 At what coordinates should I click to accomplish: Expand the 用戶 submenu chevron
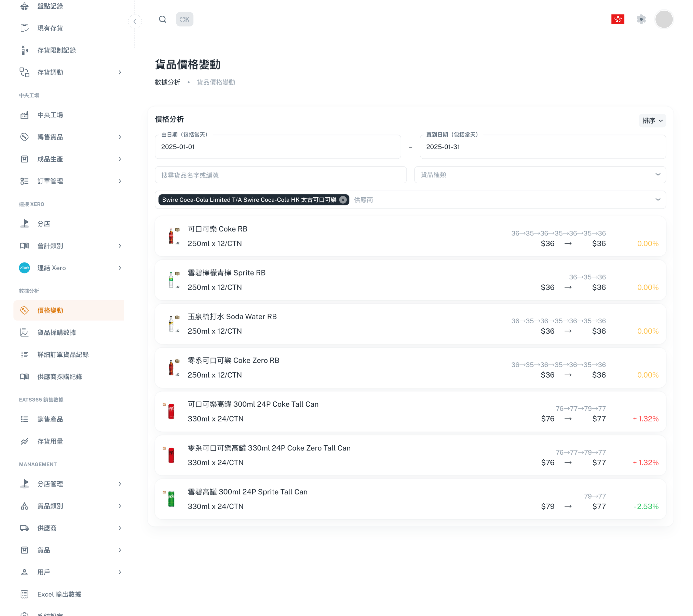click(120, 572)
